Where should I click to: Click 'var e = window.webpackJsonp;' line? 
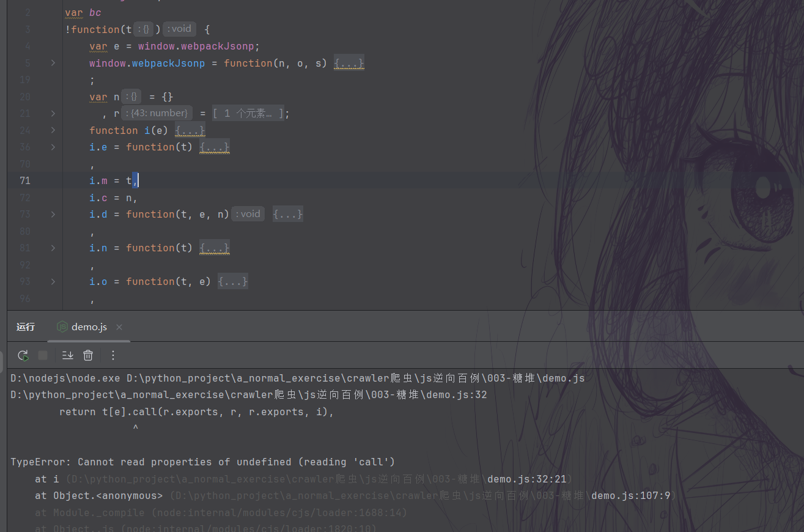tap(175, 46)
